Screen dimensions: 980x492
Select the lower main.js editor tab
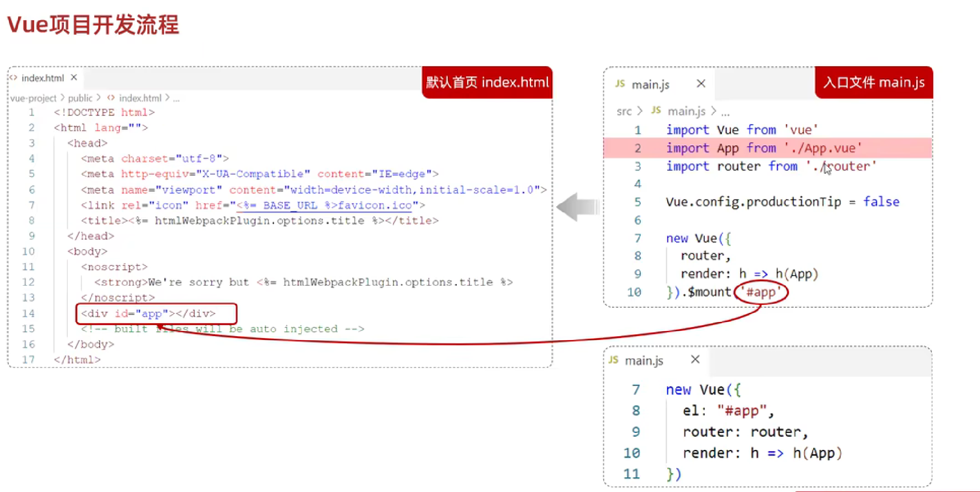click(656, 360)
